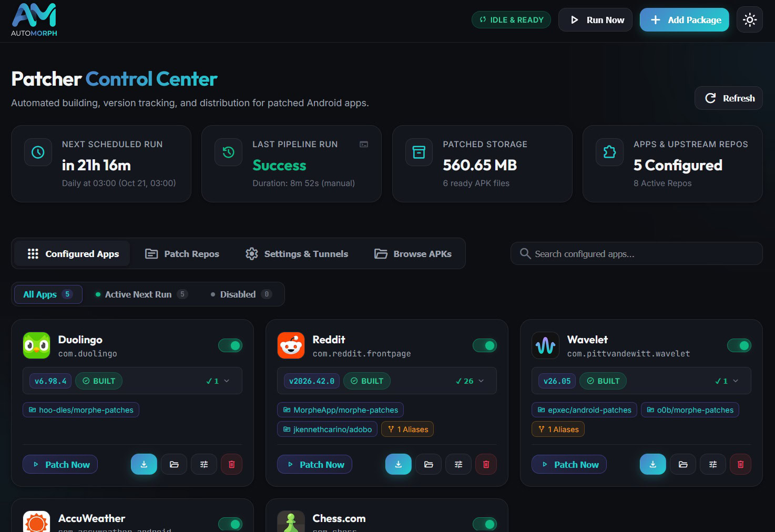Delete the Duolingo app
This screenshot has width=775, height=532.
point(231,464)
